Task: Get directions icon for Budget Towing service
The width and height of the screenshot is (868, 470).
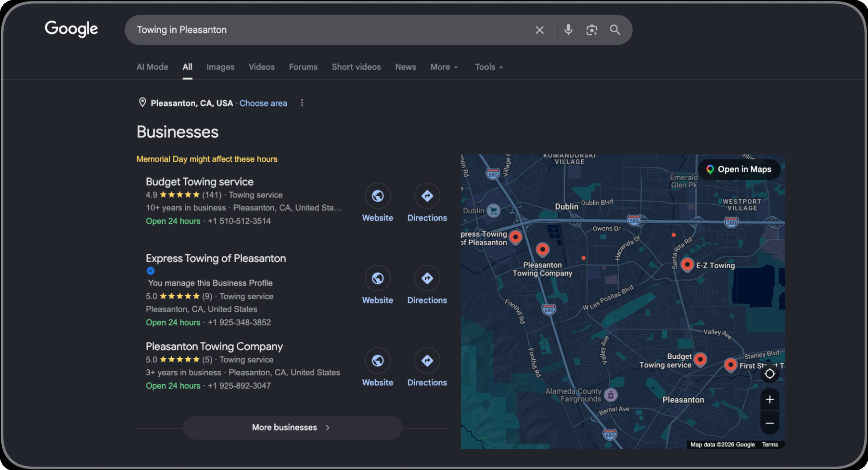Action: point(427,196)
